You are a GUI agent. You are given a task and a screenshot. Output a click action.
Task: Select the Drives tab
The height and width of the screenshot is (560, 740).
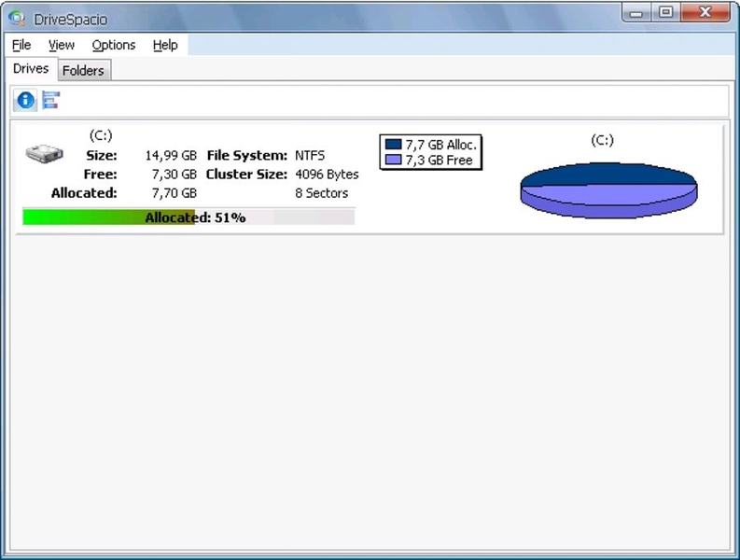tap(31, 69)
